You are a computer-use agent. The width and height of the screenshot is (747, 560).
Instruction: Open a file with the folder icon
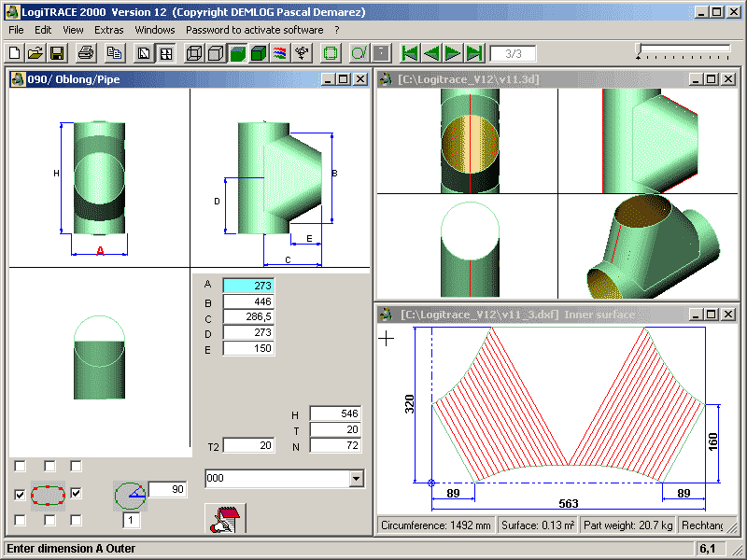pyautogui.click(x=35, y=53)
